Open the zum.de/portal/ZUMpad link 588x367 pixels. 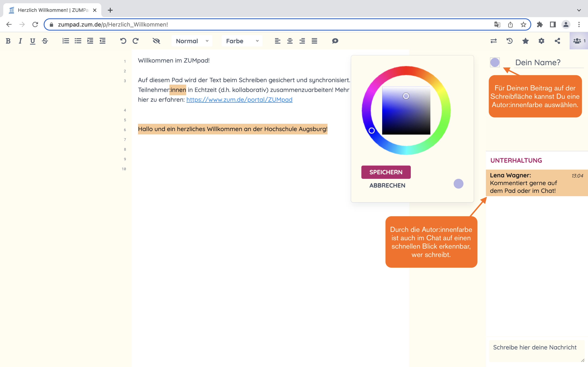click(239, 99)
